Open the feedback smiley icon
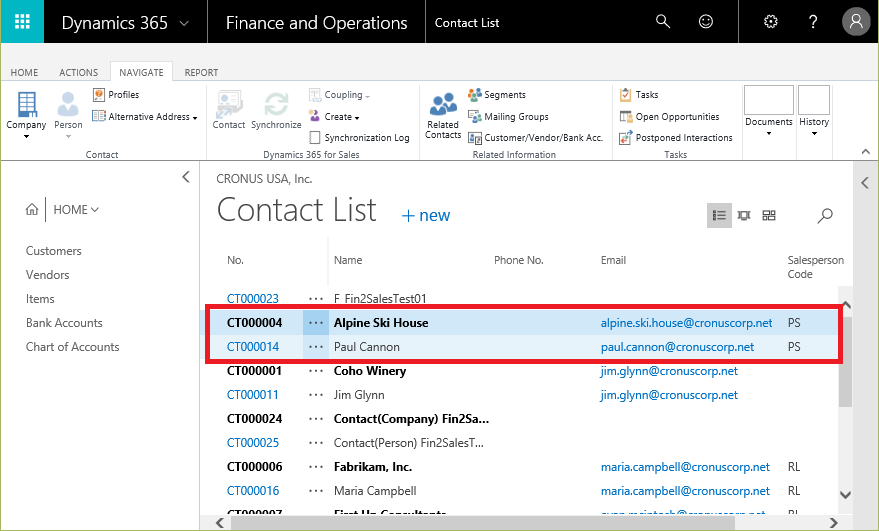Image resolution: width=879 pixels, height=531 pixels. point(706,22)
